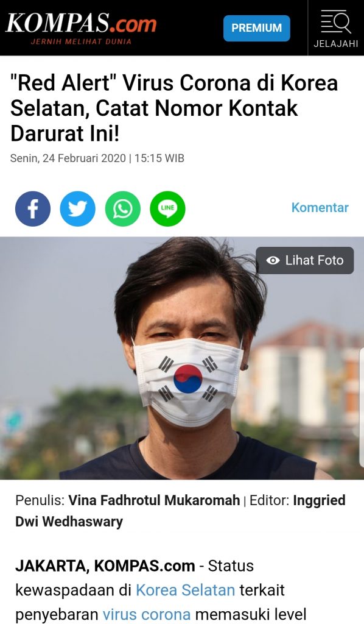The width and height of the screenshot is (364, 624).
Task: Open the virus corona topic link
Action: 146,614
